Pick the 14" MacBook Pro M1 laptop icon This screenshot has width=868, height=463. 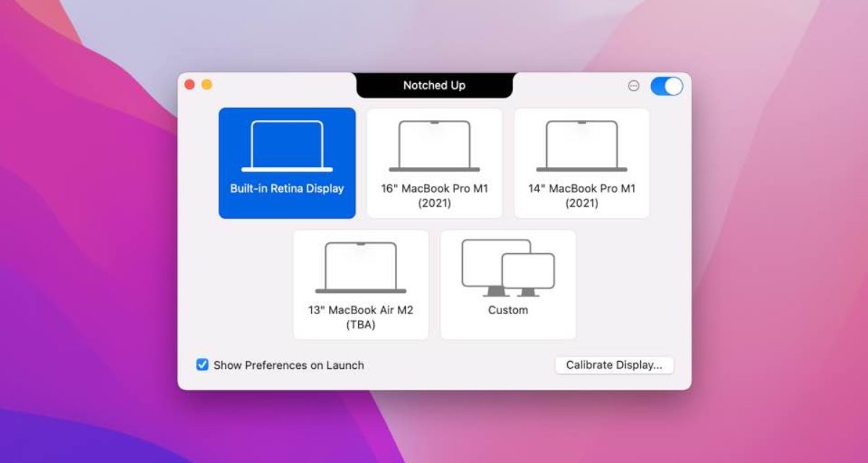582,145
